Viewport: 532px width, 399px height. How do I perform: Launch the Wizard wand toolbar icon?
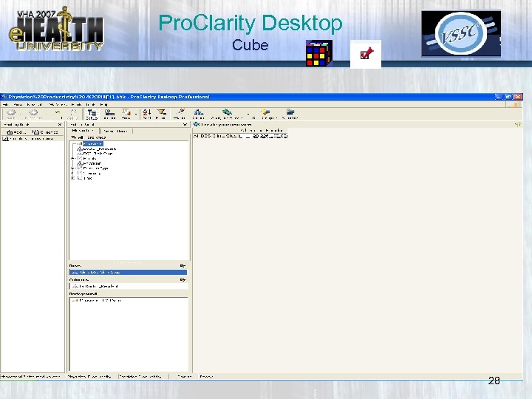tap(180, 114)
